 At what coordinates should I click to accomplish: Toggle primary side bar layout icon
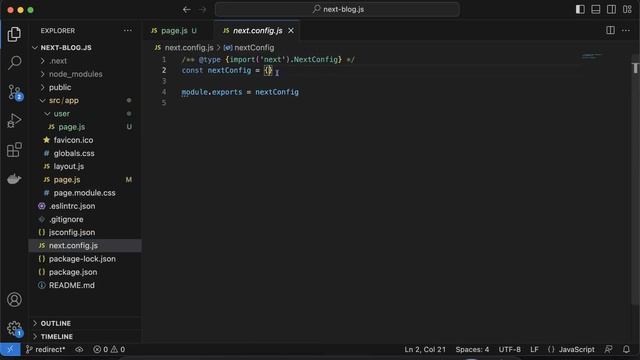pyautogui.click(x=580, y=9)
